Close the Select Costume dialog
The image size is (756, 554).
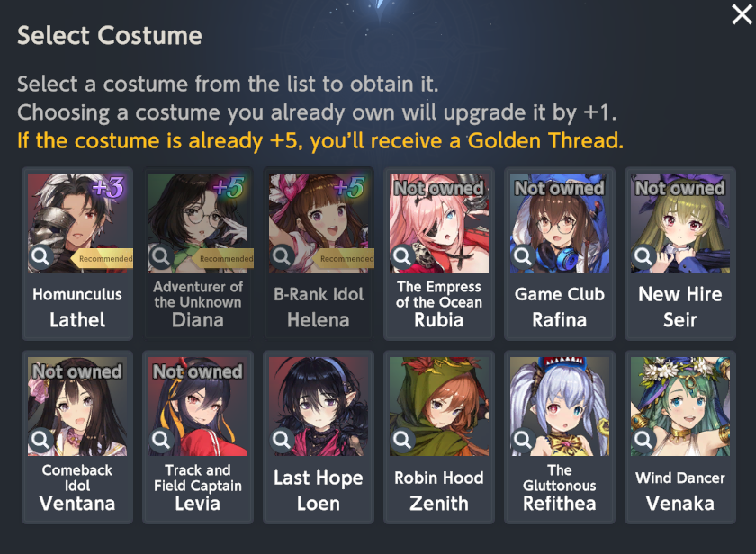pyautogui.click(x=742, y=14)
